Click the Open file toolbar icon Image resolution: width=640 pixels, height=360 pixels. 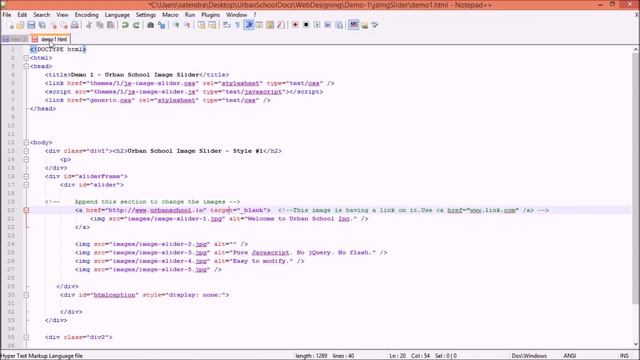(20, 25)
